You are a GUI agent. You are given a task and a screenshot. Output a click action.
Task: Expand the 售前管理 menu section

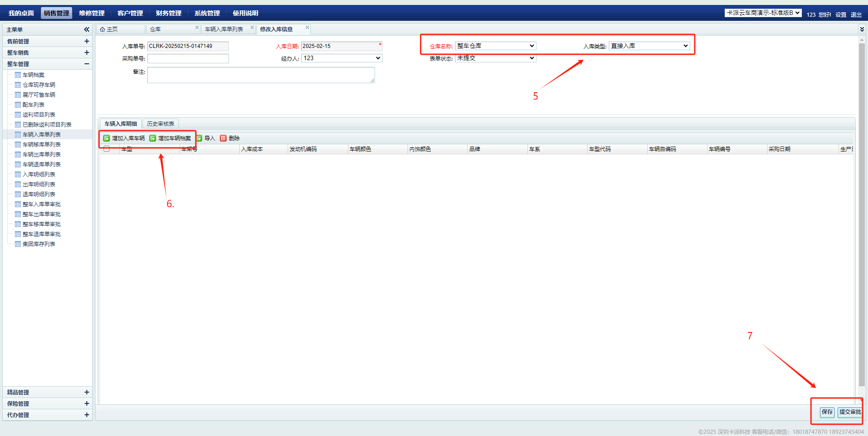86,41
